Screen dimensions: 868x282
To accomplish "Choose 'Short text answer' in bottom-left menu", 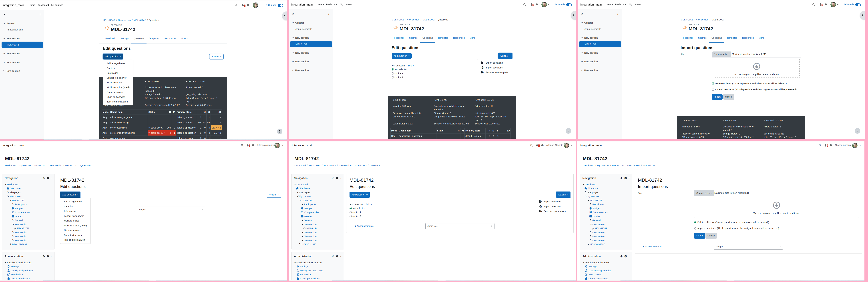I will pyautogui.click(x=73, y=235).
